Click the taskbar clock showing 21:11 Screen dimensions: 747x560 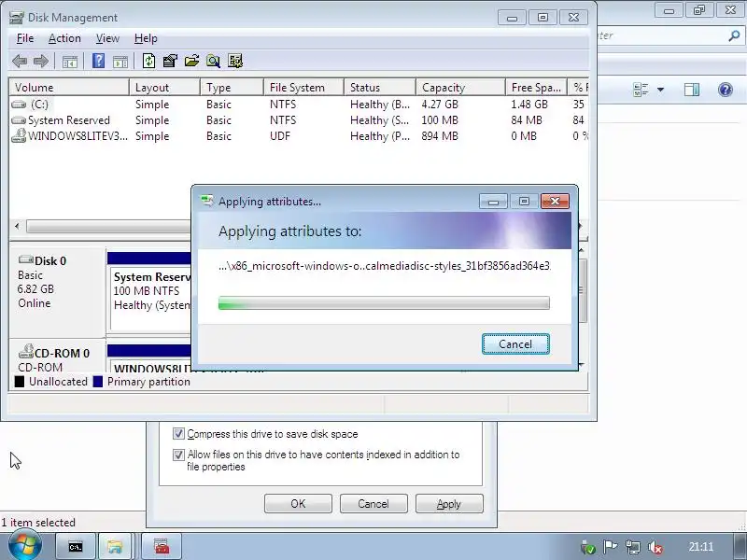(x=701, y=547)
